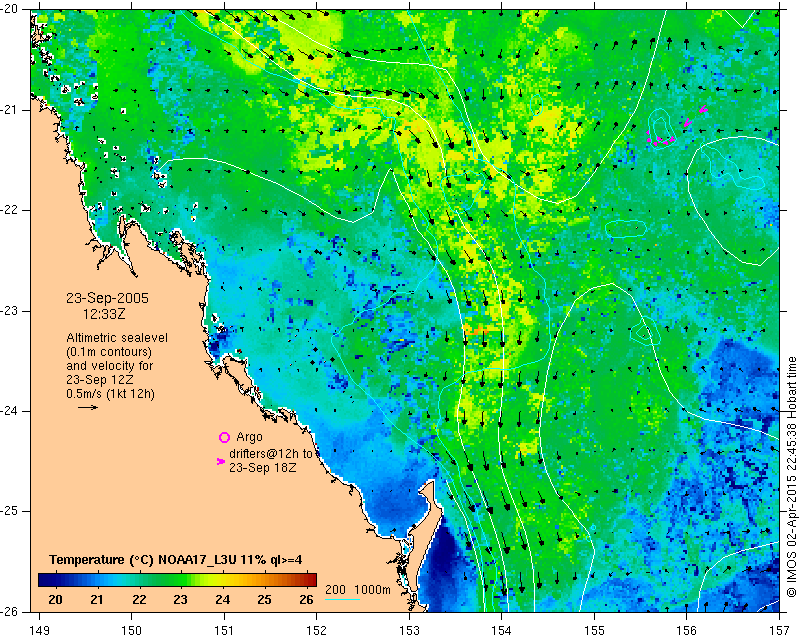Click the 'Altimetric sealevel' text
Viewport: 800px width, 640px height.
[x=117, y=338]
